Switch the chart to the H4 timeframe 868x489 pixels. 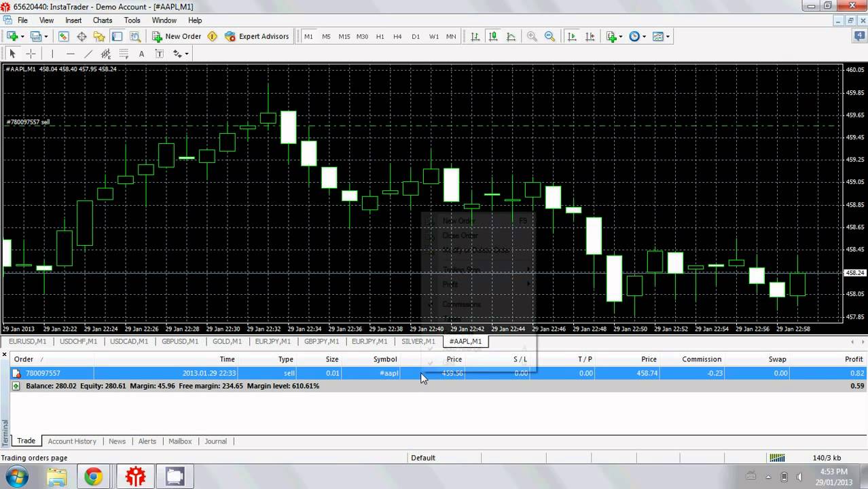click(x=398, y=37)
